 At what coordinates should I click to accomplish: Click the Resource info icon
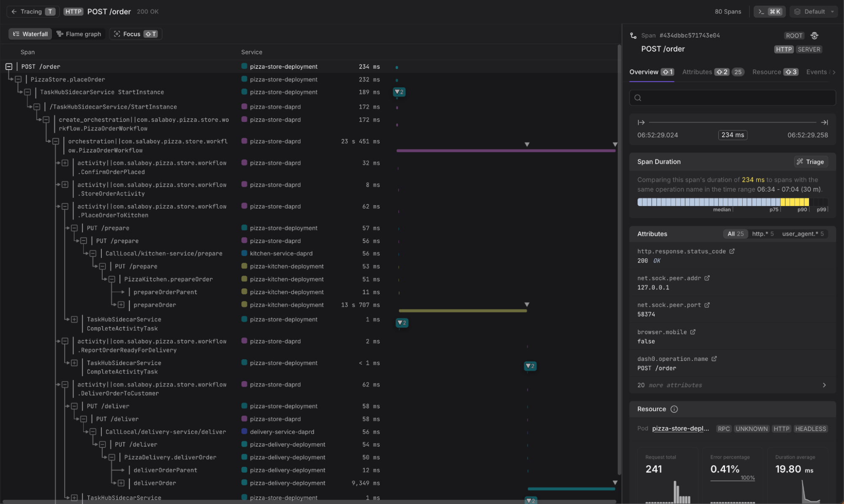pyautogui.click(x=674, y=409)
